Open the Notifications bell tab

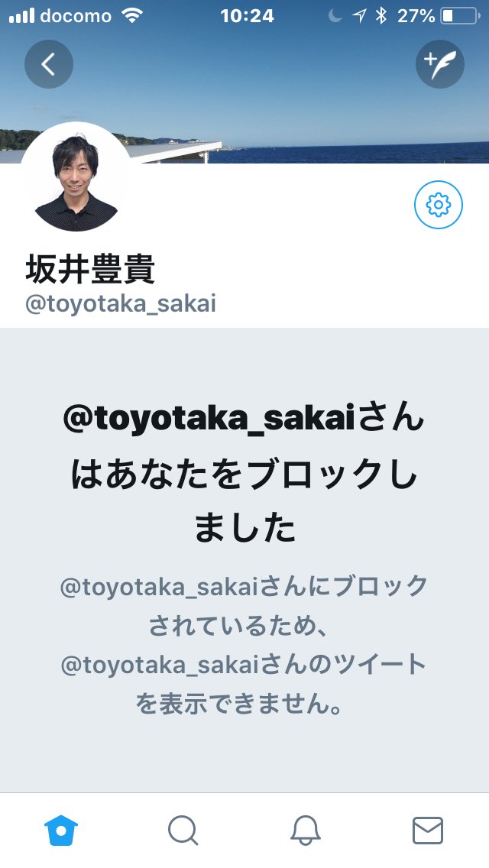[x=305, y=831]
